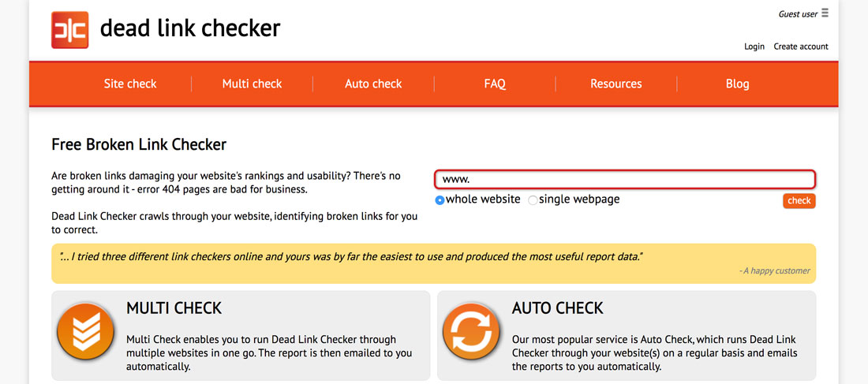Open the FAQ nav item

[x=494, y=84]
